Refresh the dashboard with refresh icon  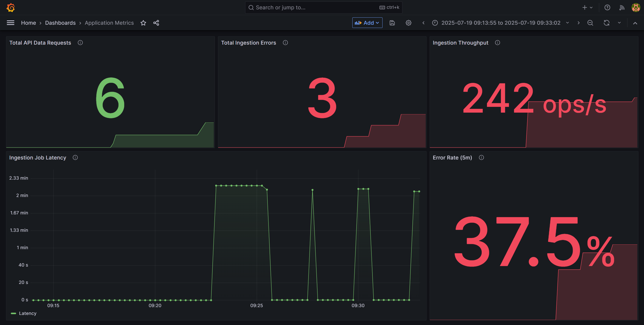click(x=607, y=23)
